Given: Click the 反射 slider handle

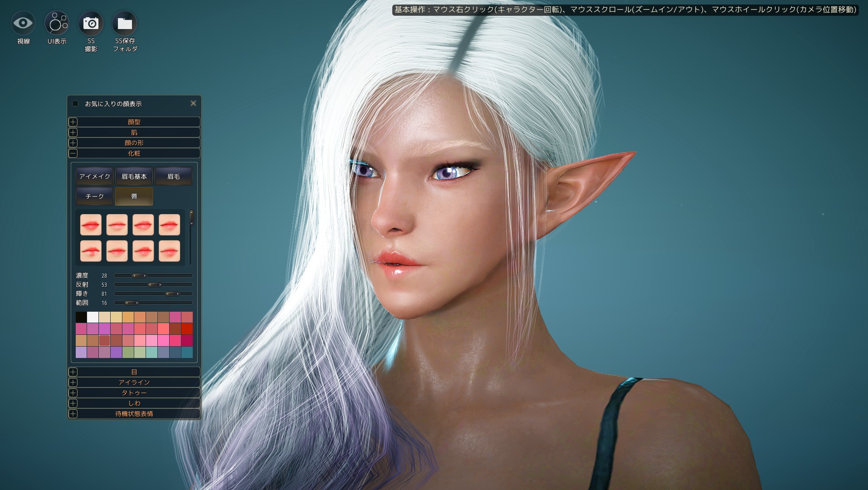Looking at the screenshot, I should [155, 284].
